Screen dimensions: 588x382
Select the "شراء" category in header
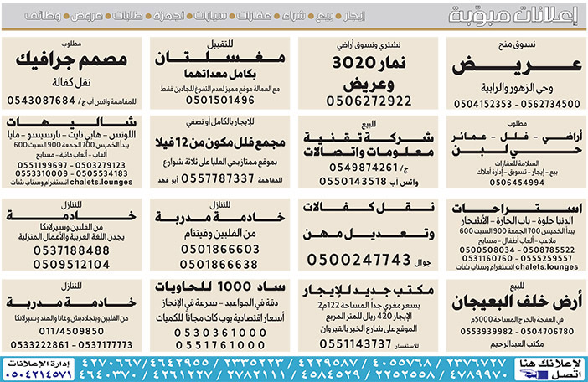(294, 16)
